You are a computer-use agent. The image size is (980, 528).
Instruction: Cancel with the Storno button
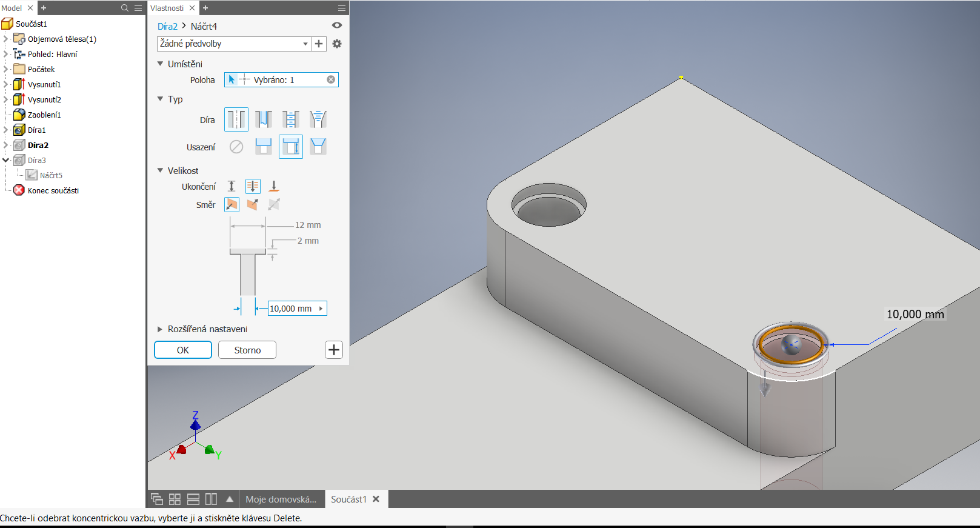point(247,350)
